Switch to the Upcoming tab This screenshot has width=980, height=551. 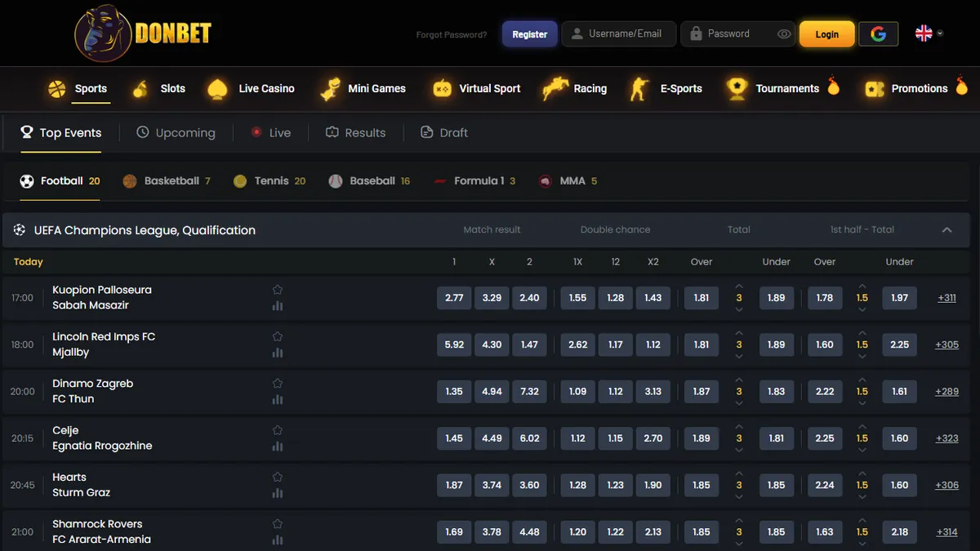click(x=176, y=132)
